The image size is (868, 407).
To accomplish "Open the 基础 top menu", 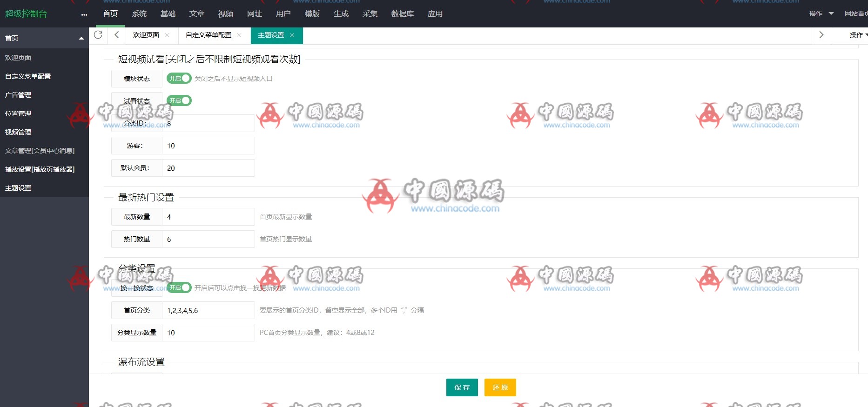I will [168, 13].
